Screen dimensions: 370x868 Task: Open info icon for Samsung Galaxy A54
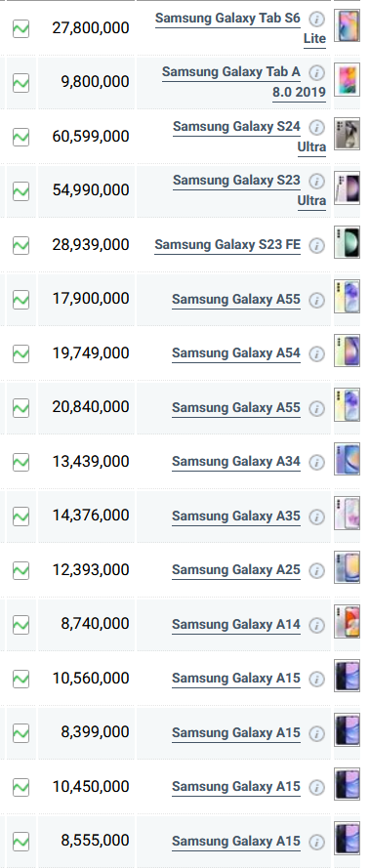[x=316, y=353]
